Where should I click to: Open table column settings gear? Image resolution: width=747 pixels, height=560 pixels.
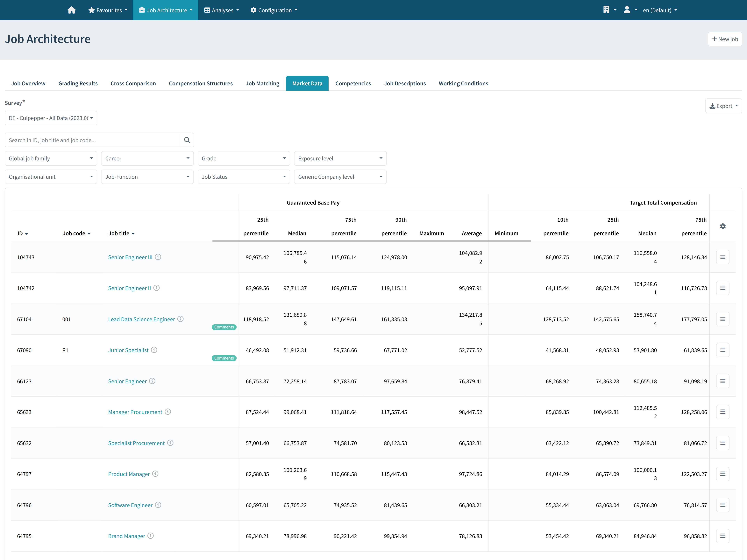722,227
